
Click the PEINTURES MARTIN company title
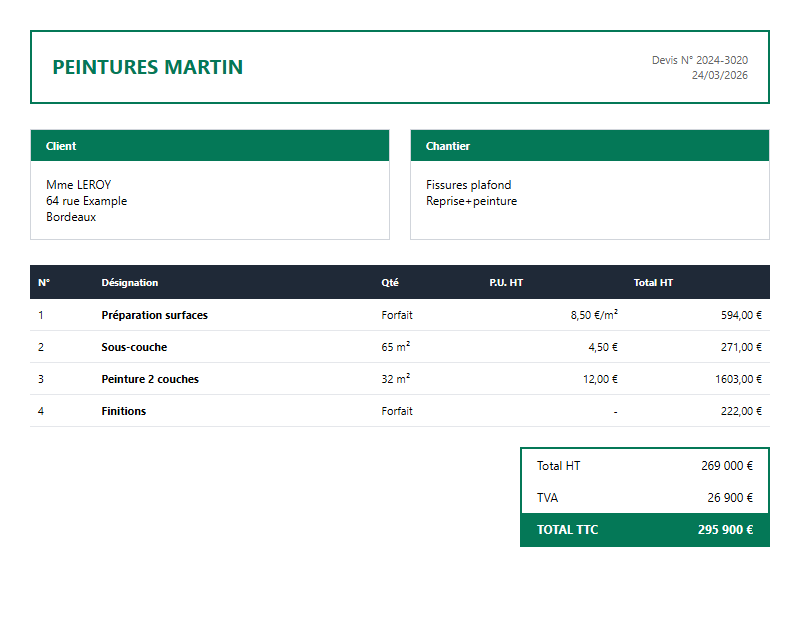tap(147, 67)
